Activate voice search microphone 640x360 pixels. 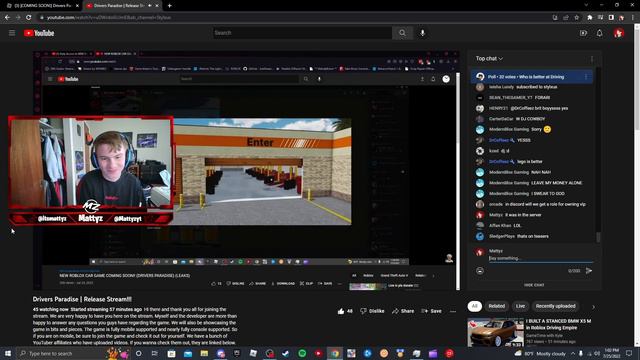click(x=422, y=33)
